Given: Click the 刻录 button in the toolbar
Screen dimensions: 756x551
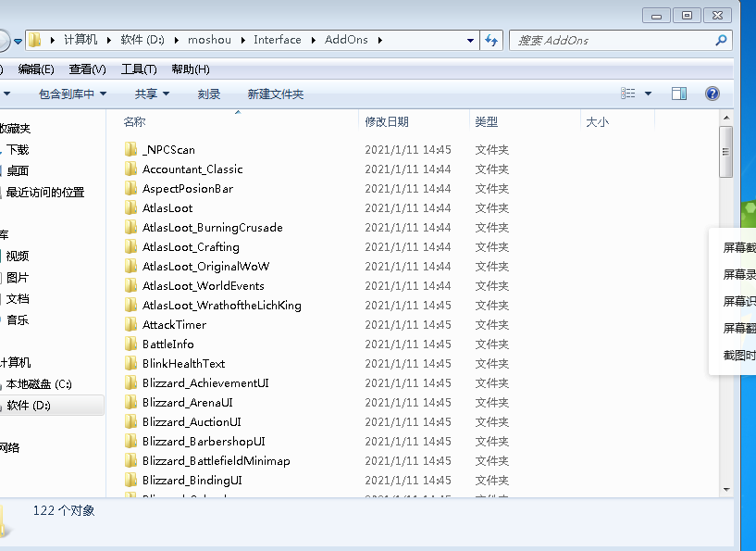Looking at the screenshot, I should click(x=208, y=94).
